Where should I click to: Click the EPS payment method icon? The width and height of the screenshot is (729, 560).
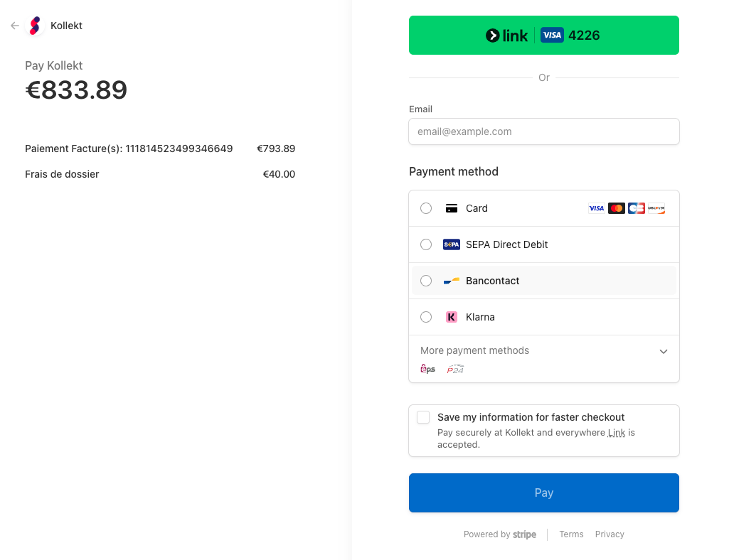(427, 369)
